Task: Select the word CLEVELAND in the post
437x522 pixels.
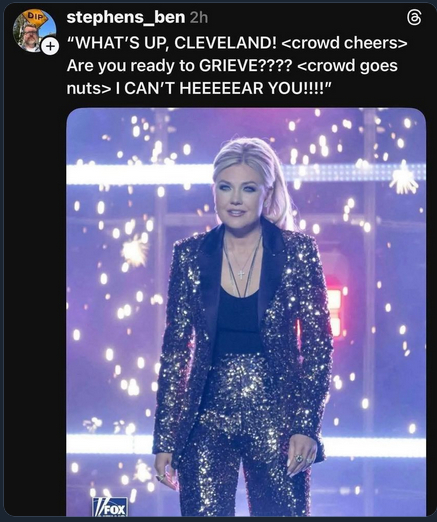Action: coord(225,43)
